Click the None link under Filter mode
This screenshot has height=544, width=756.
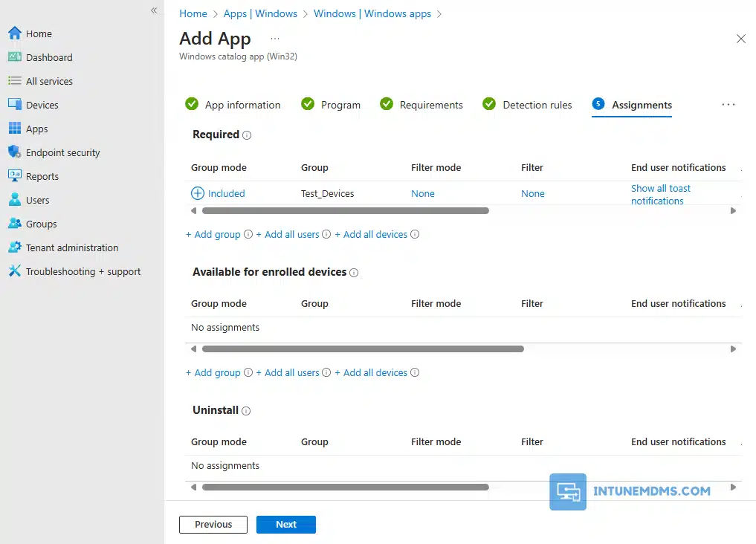tap(423, 193)
